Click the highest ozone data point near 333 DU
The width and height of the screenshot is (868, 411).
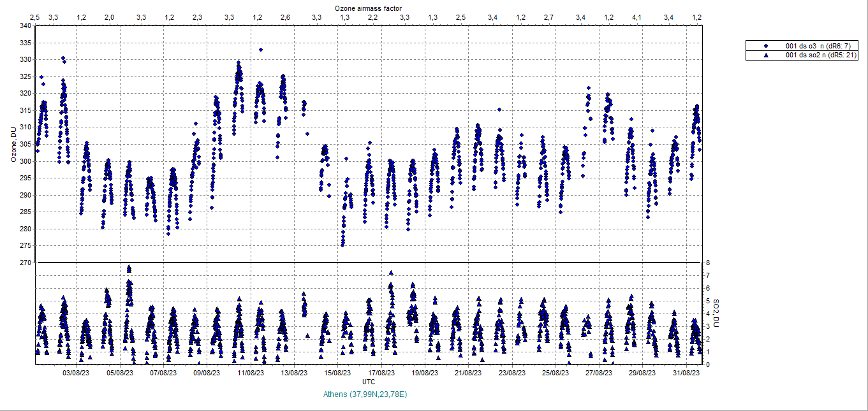[261, 50]
